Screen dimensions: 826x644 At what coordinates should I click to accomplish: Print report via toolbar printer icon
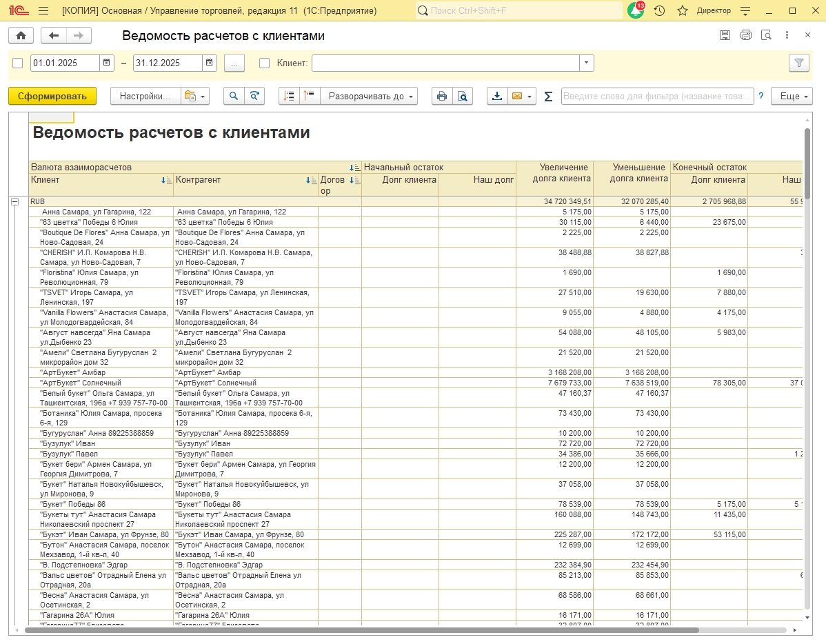tap(442, 96)
